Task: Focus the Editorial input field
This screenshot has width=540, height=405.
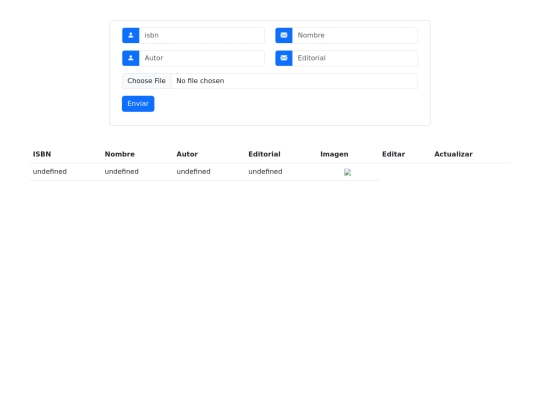Action: click(355, 58)
